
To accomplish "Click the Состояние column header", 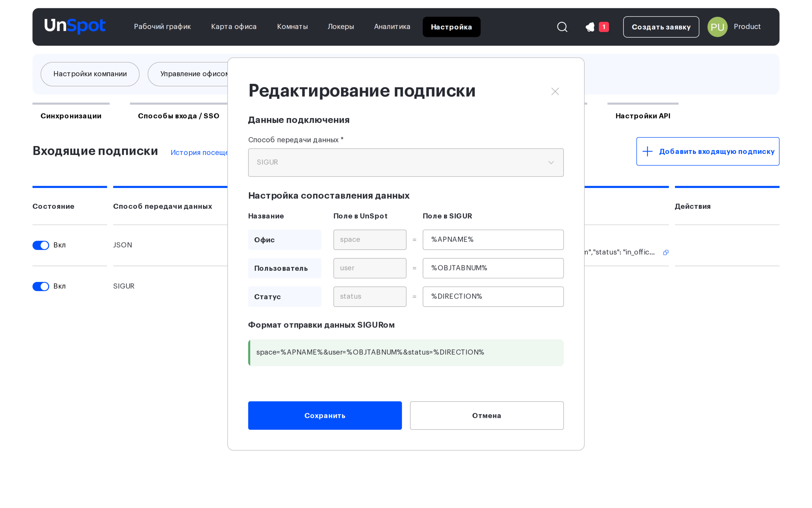I will click(53, 206).
